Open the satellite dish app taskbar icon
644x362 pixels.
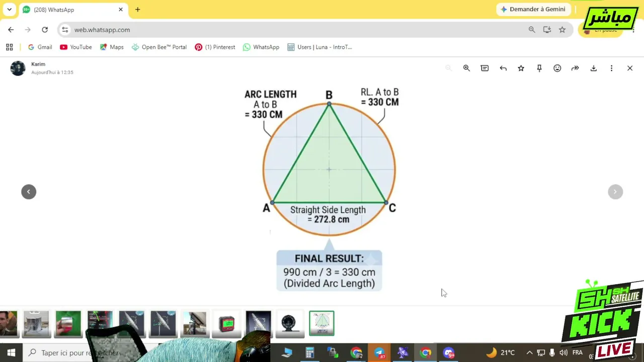click(403, 352)
